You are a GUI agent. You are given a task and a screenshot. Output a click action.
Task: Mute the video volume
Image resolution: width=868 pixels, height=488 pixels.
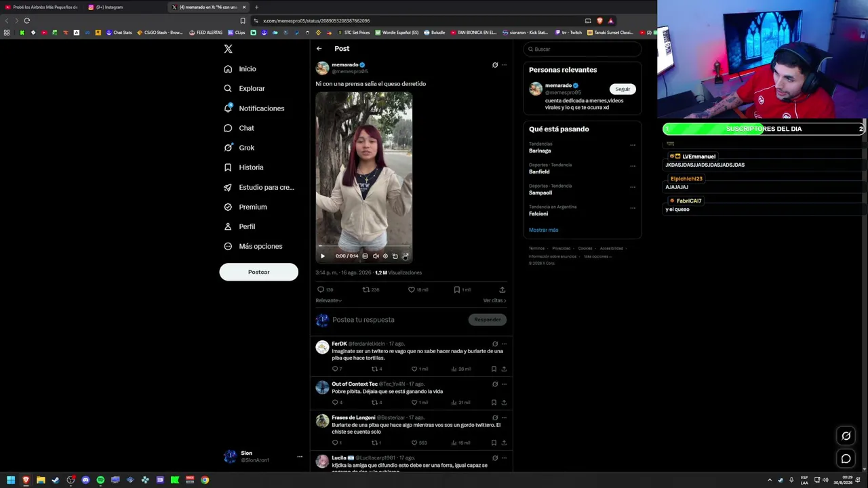pos(376,256)
